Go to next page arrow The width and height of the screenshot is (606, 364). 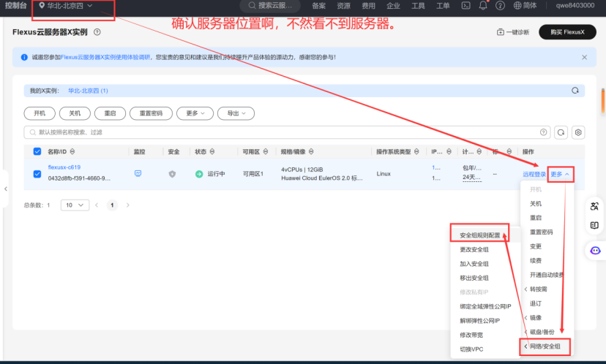coord(127,205)
